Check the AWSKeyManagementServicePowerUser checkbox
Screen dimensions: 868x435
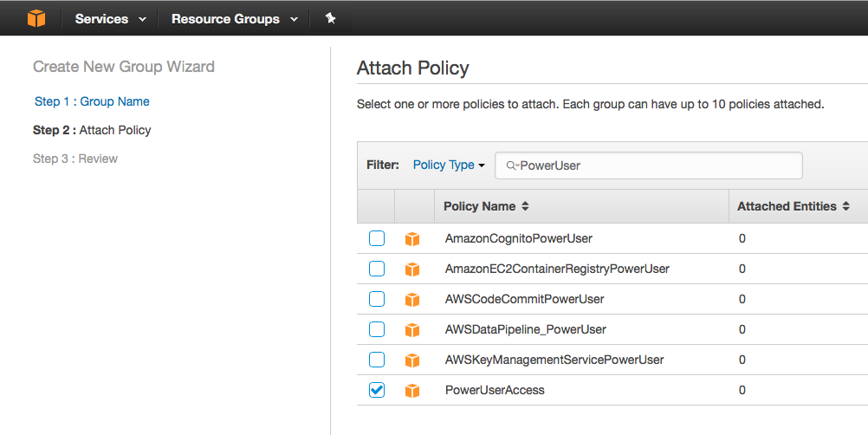(377, 360)
